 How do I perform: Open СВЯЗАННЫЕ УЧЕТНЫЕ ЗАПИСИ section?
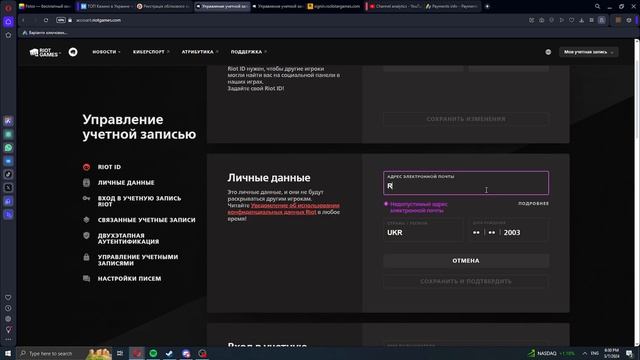tap(146, 220)
